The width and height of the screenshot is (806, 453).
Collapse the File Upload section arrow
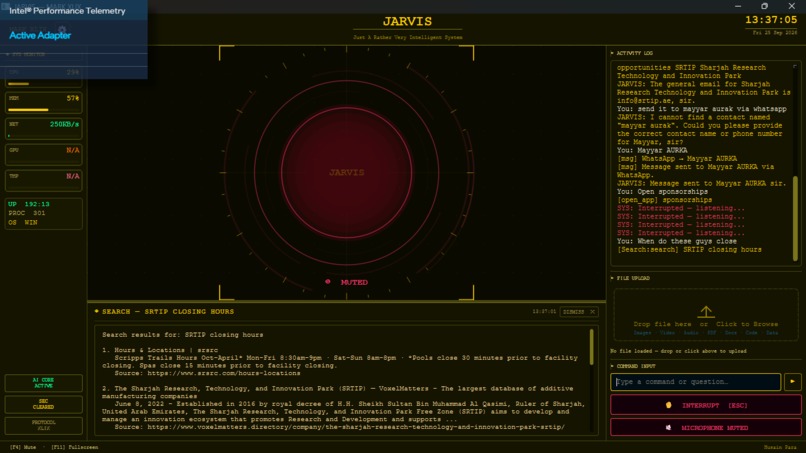(612, 278)
